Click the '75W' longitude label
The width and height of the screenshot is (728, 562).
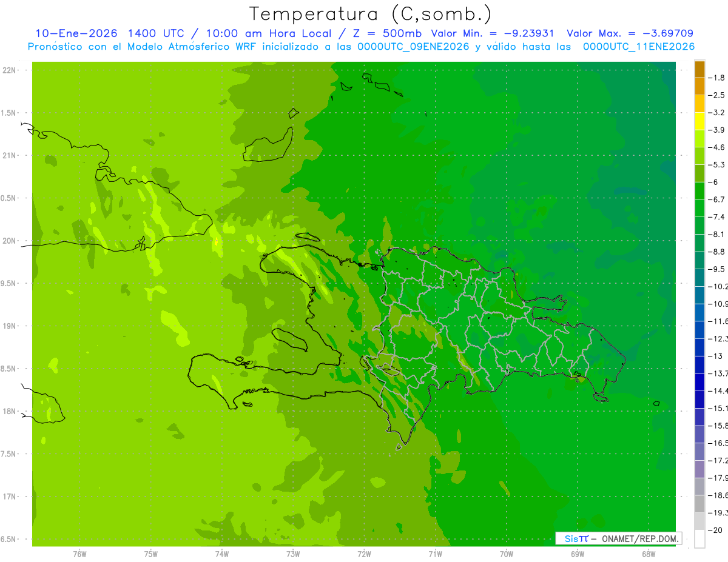tap(150, 554)
